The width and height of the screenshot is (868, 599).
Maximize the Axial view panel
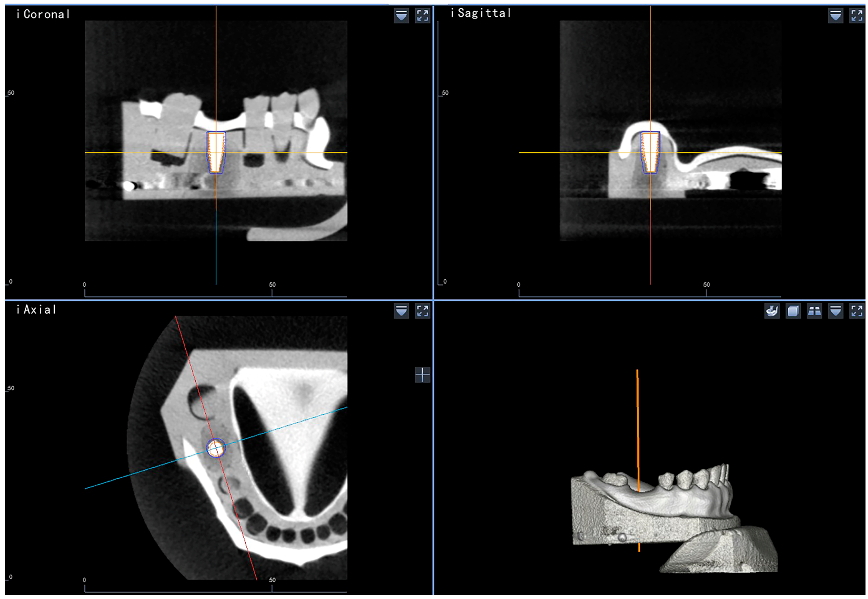point(422,311)
